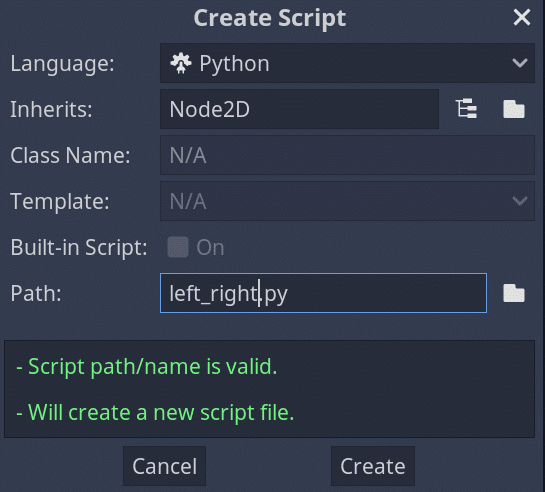Screen dimensions: 545x492
Task: Expand the Language dropdown arrow
Action: coord(520,63)
